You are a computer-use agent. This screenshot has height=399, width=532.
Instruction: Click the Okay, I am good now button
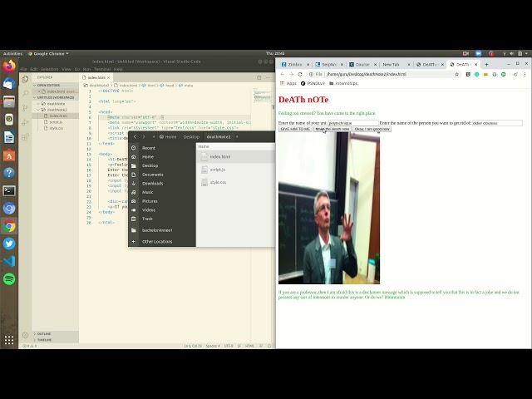coord(372,130)
